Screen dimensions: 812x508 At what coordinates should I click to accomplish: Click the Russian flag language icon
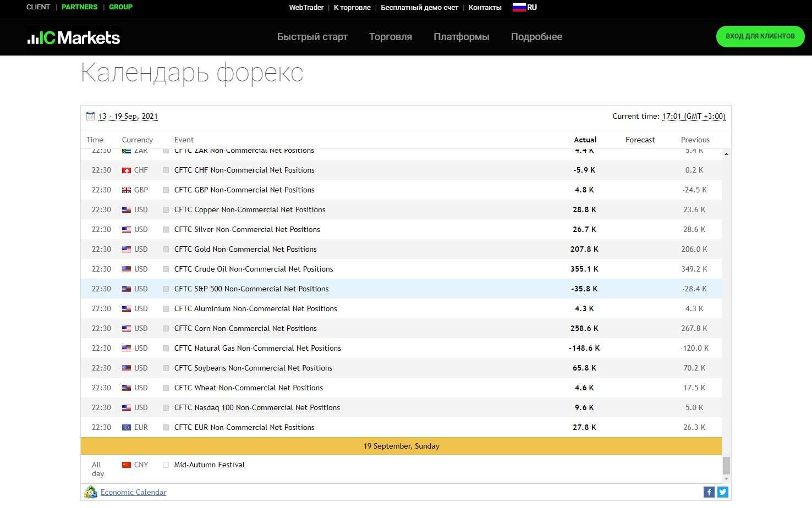coord(518,7)
